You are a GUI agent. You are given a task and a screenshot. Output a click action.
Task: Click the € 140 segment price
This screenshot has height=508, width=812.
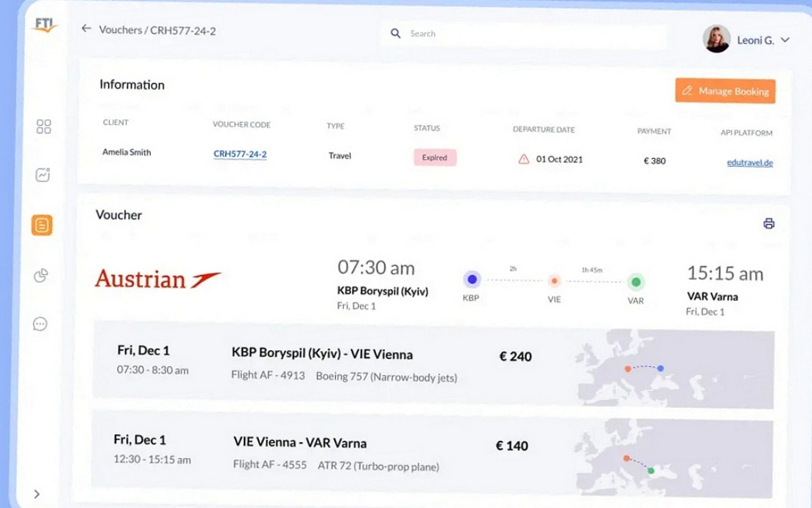[512, 446]
